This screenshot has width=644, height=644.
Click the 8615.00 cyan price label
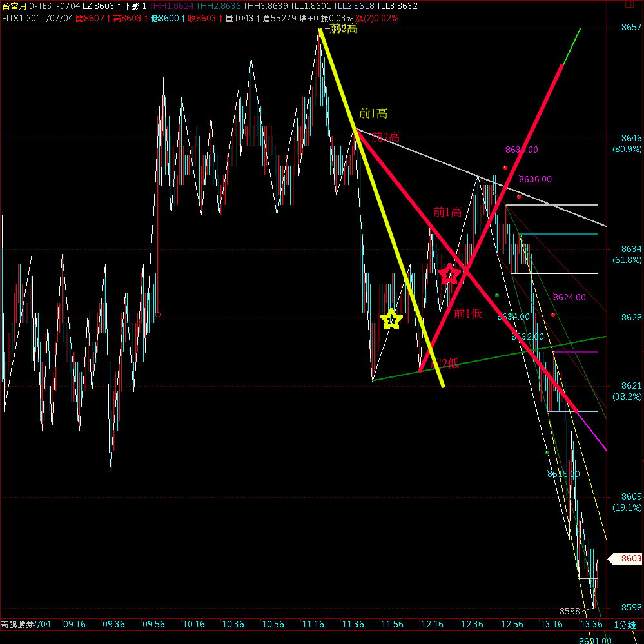tap(563, 474)
